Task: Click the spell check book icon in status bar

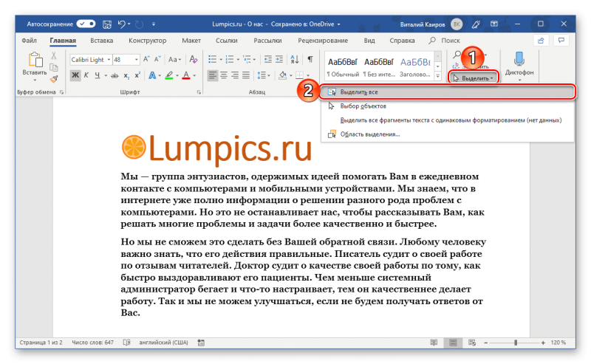Action: [126, 343]
